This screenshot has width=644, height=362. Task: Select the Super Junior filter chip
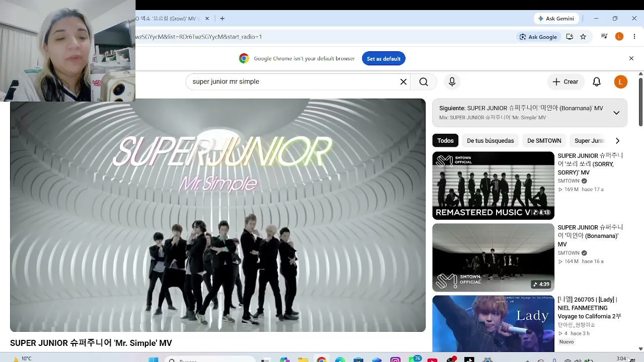pos(590,141)
